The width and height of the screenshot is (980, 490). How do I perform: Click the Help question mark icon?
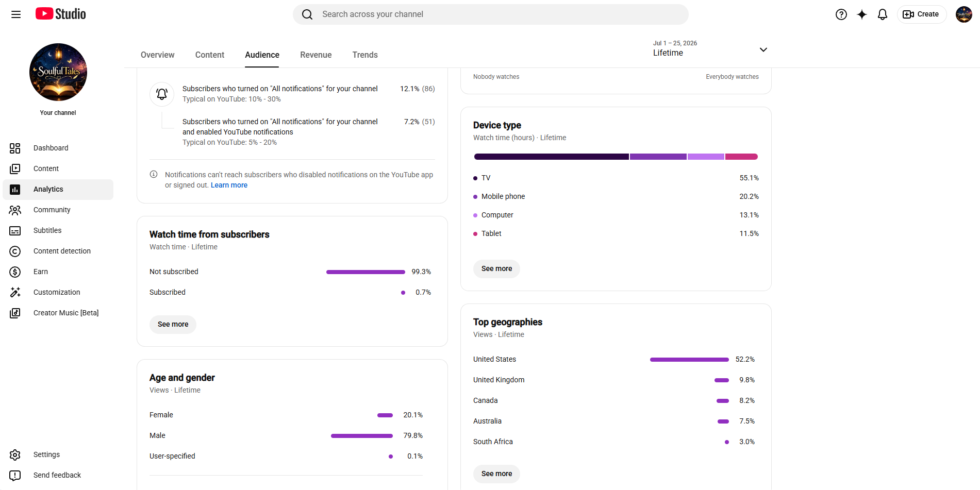click(841, 14)
